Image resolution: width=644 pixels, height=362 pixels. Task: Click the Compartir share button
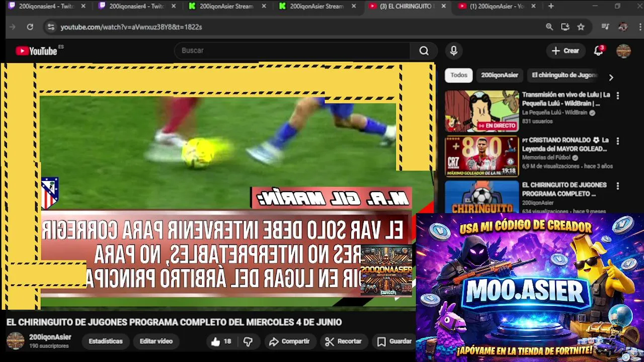pyautogui.click(x=289, y=341)
